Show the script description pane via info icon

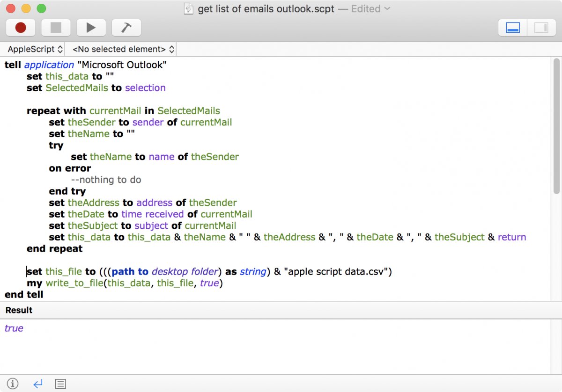point(12,384)
